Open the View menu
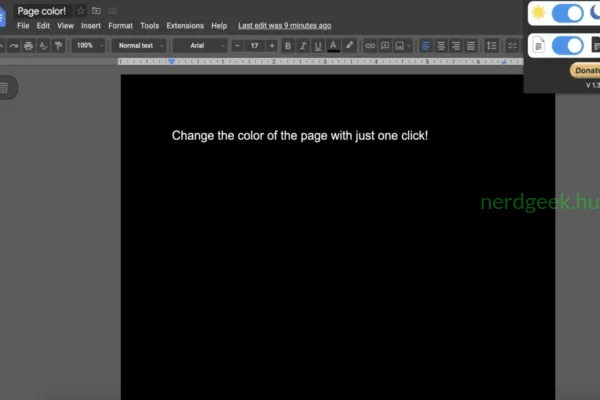Screen dimensions: 600x400 tap(65, 26)
